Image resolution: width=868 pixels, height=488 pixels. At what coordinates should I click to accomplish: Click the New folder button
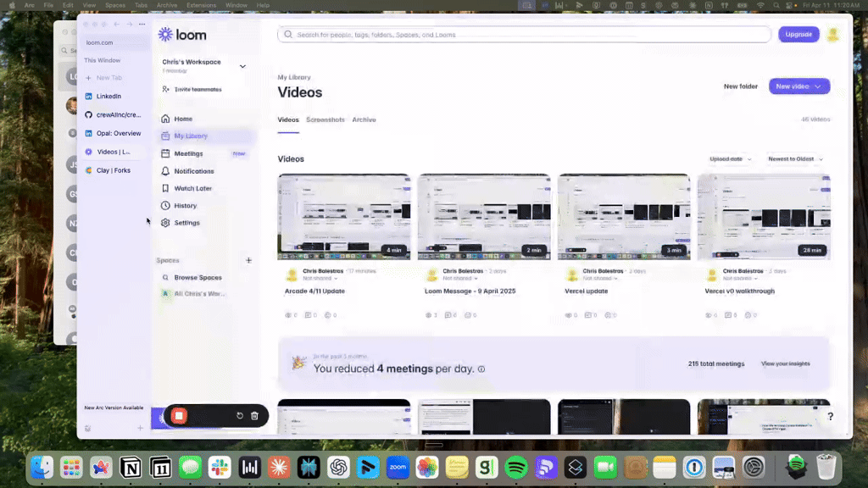coord(740,86)
